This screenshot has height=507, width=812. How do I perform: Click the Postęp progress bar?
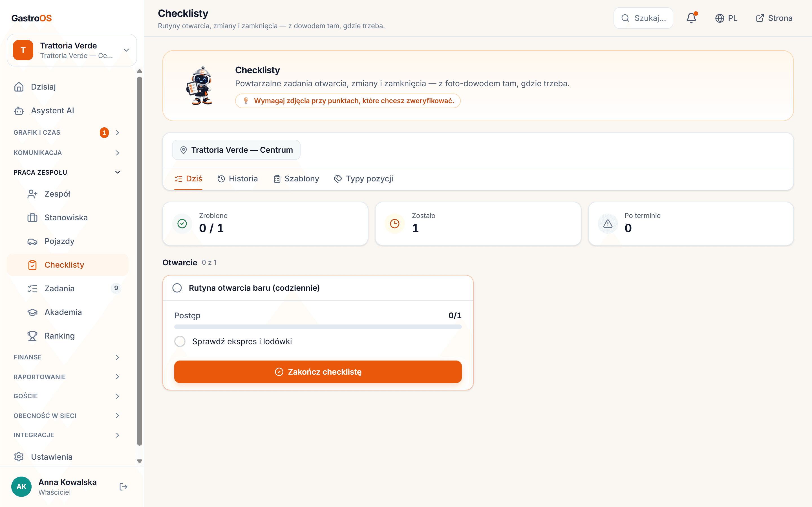coord(318,327)
